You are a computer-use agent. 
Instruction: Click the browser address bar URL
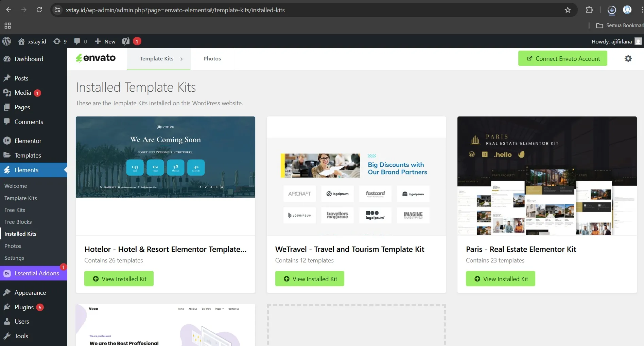(175, 10)
